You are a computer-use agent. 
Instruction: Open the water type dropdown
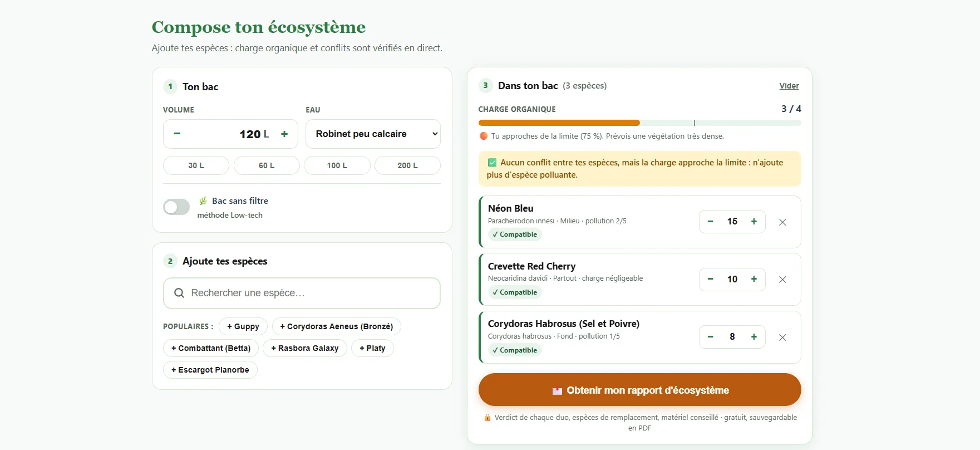click(373, 134)
